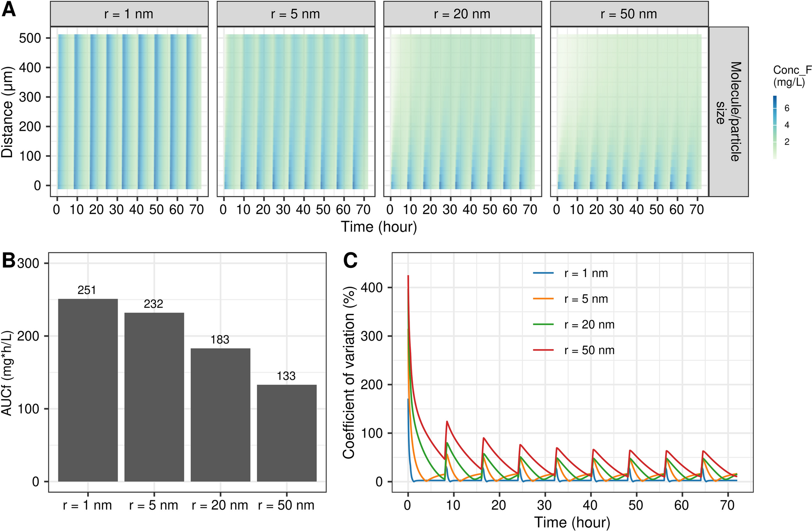
Task: Click the orange r = 5 nm legend line
Action: coord(543,299)
